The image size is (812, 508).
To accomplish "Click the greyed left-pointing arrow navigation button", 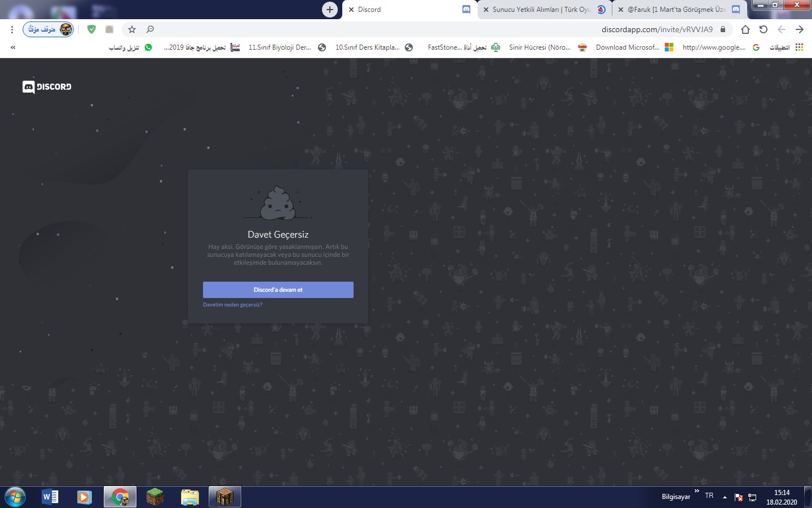I will click(x=782, y=29).
